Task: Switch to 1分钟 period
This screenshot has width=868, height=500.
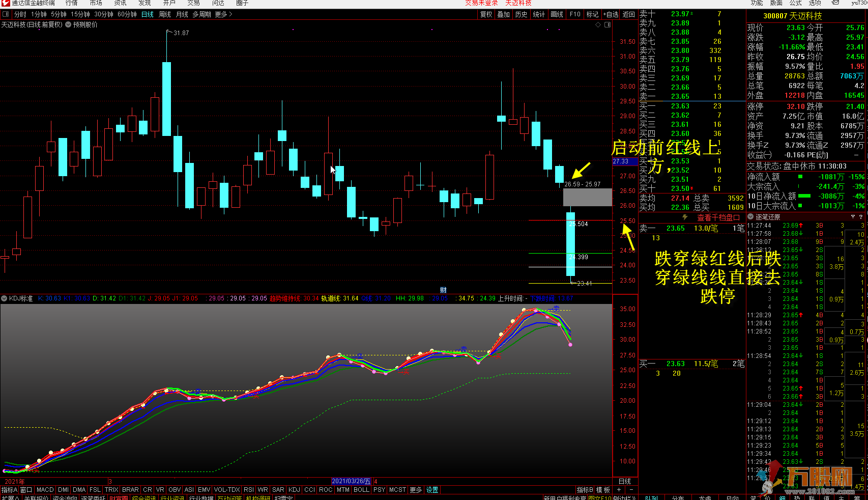Action: (x=39, y=14)
